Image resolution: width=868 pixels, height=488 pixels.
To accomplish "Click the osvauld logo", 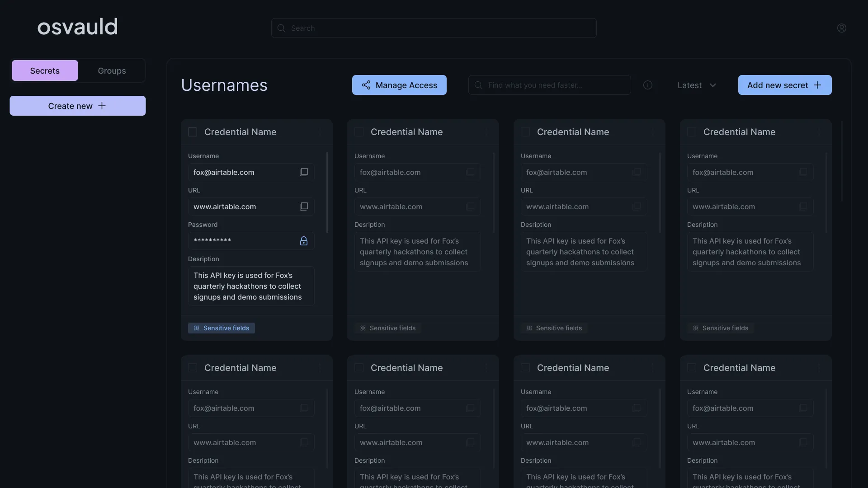I will click(x=77, y=27).
